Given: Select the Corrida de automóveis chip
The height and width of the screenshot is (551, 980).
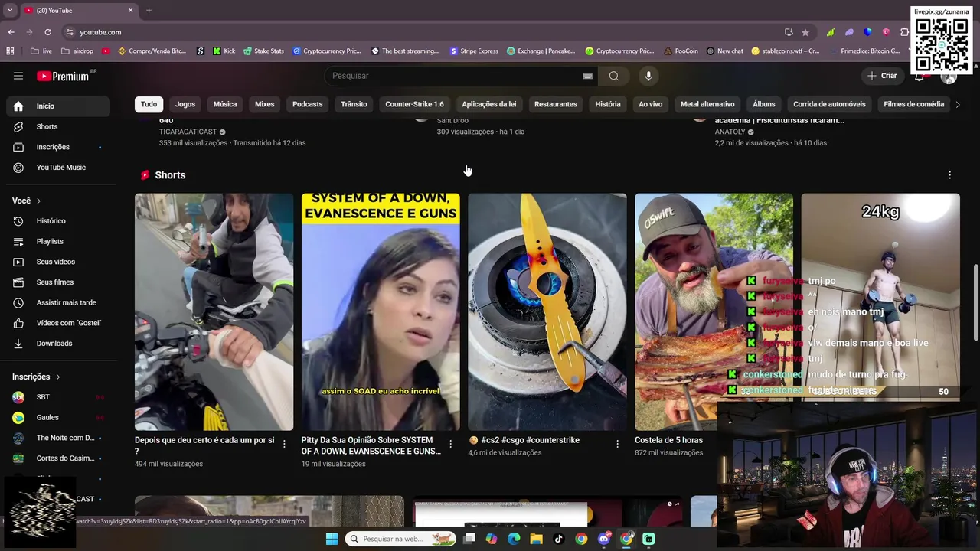Looking at the screenshot, I should tap(829, 104).
